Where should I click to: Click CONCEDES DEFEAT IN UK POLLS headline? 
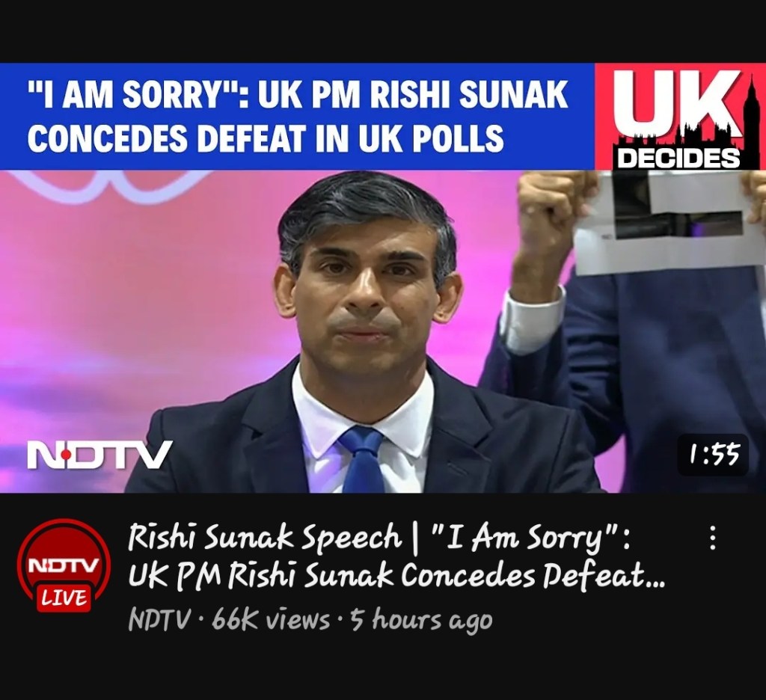(266, 138)
